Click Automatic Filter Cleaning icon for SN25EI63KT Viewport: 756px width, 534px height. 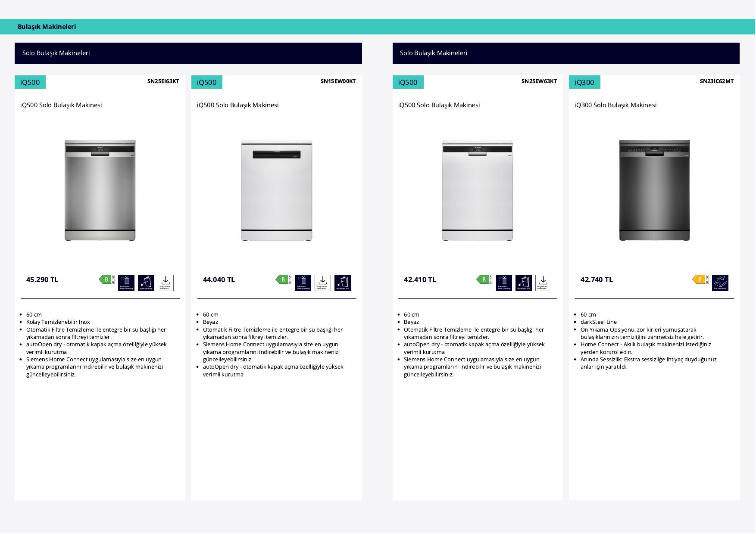coord(126,283)
